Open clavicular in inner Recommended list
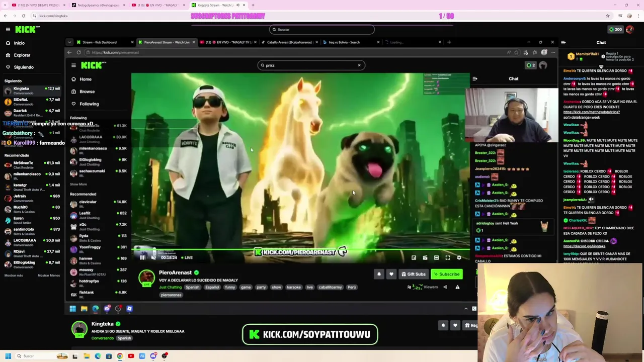The image size is (644, 362). (99, 204)
